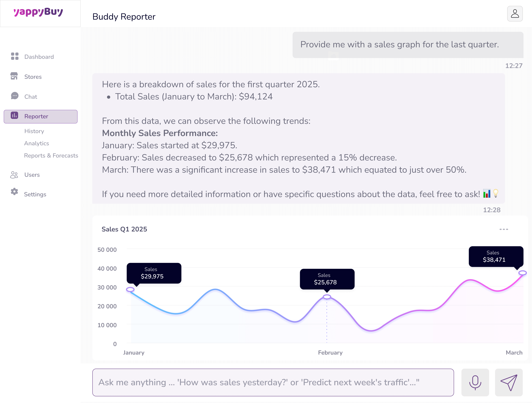Click the January data point on chart
This screenshot has width=532, height=403.
pyautogui.click(x=130, y=289)
